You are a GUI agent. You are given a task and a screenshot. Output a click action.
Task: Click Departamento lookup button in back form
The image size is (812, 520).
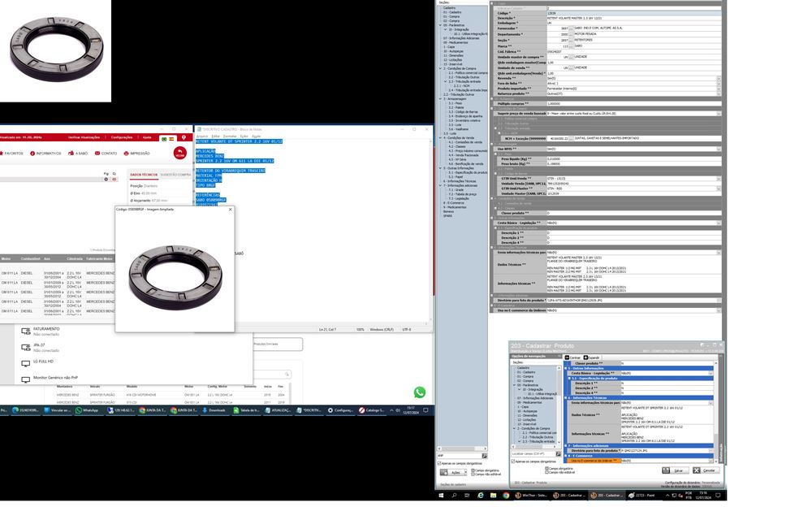571,34
